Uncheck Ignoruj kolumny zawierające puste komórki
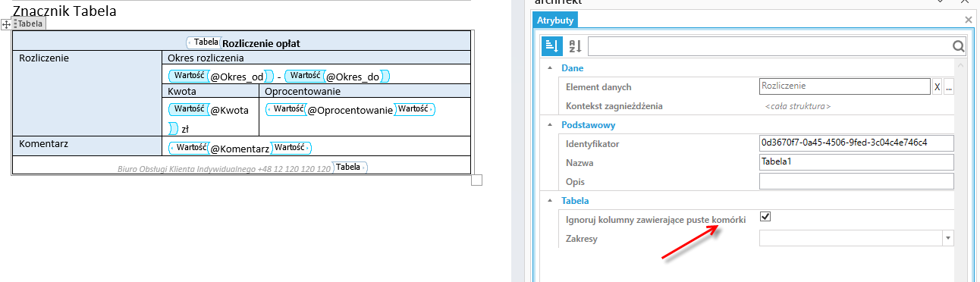The width and height of the screenshot is (980, 282). [x=765, y=217]
